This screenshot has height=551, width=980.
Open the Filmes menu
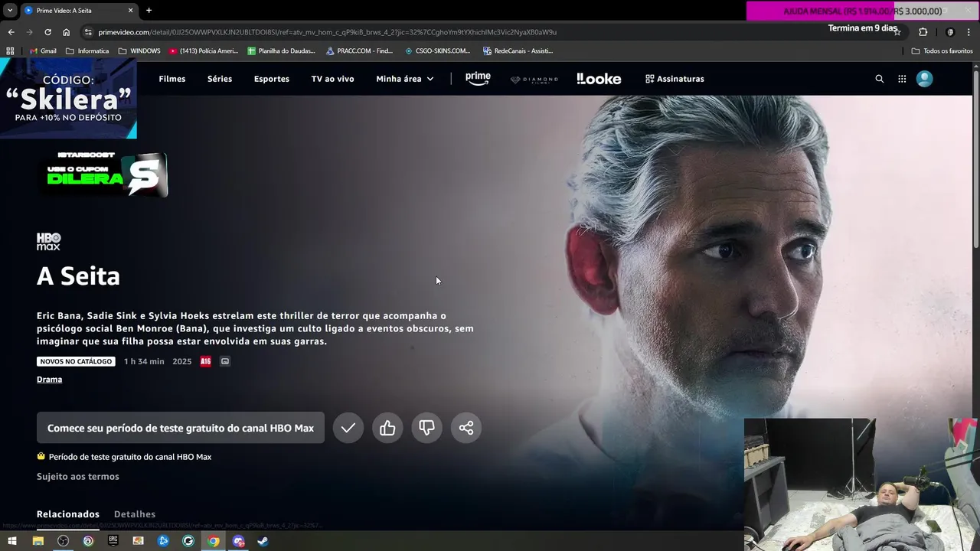172,79
